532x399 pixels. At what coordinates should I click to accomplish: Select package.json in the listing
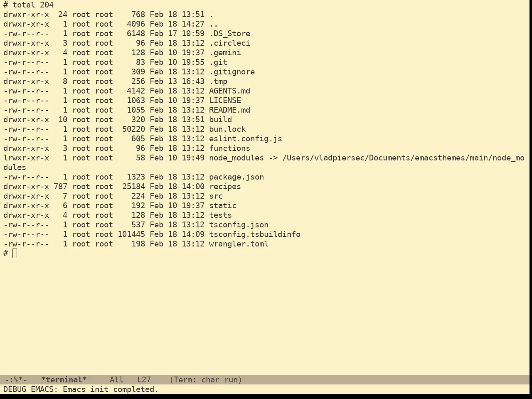point(236,177)
